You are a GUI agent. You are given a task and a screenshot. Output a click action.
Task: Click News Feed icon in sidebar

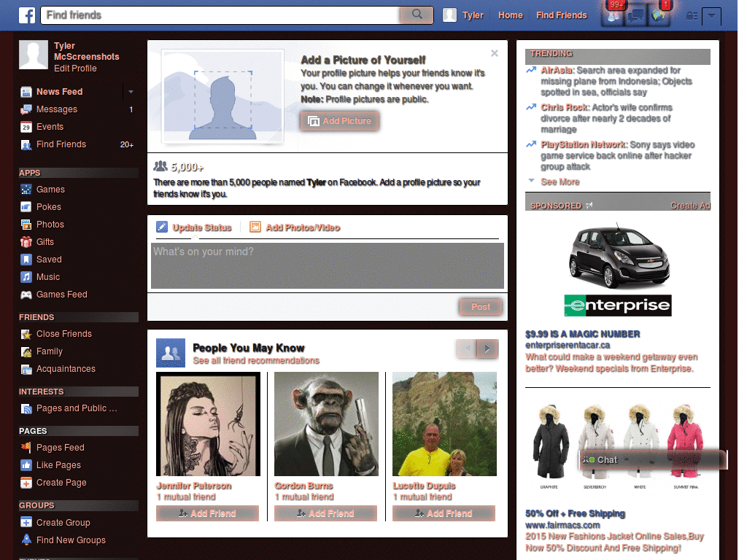[x=26, y=92]
